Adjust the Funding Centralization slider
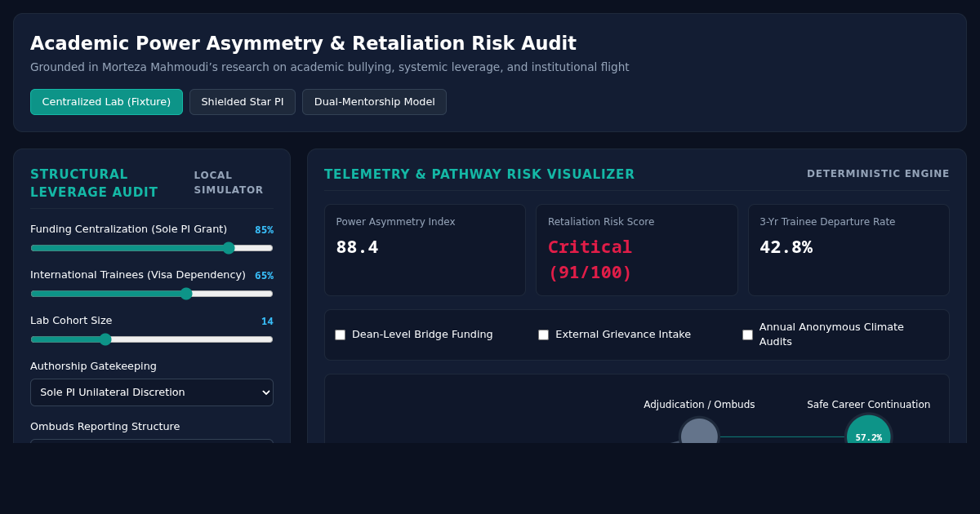This screenshot has height=514, width=980. coord(152,248)
